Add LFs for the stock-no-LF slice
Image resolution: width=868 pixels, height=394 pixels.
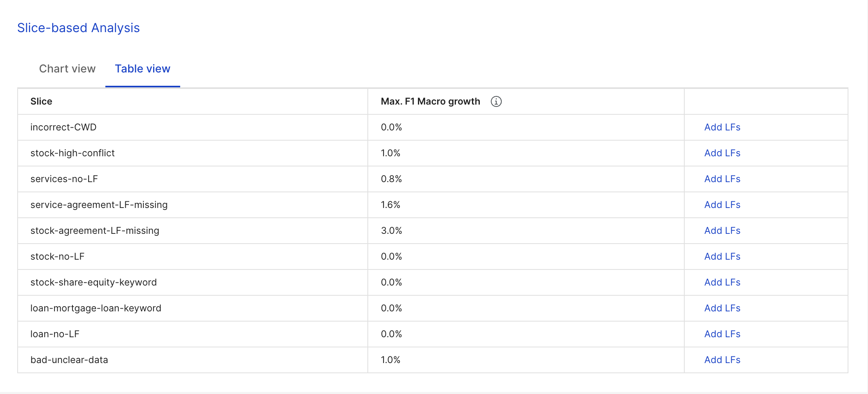[722, 257]
